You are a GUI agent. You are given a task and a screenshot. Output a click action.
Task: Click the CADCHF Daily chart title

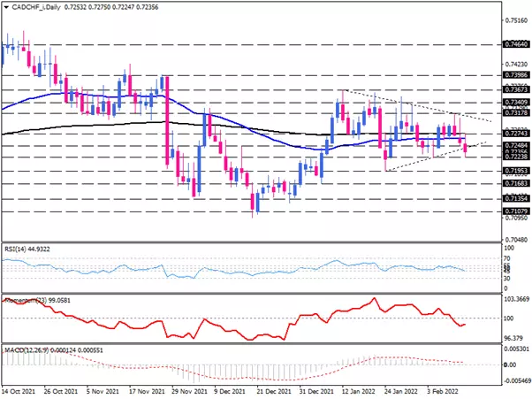point(37,7)
